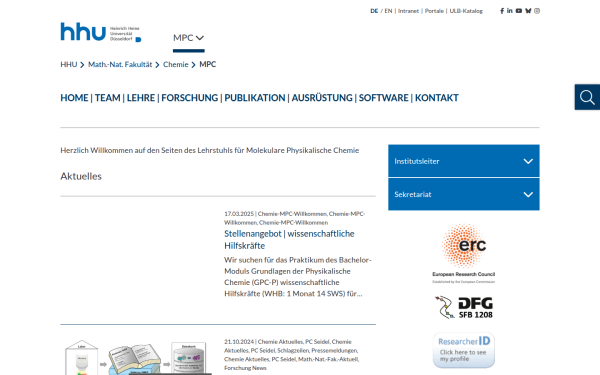Open the YouTube icon in header
Image resolution: width=600 pixels, height=375 pixels.
[x=518, y=11]
